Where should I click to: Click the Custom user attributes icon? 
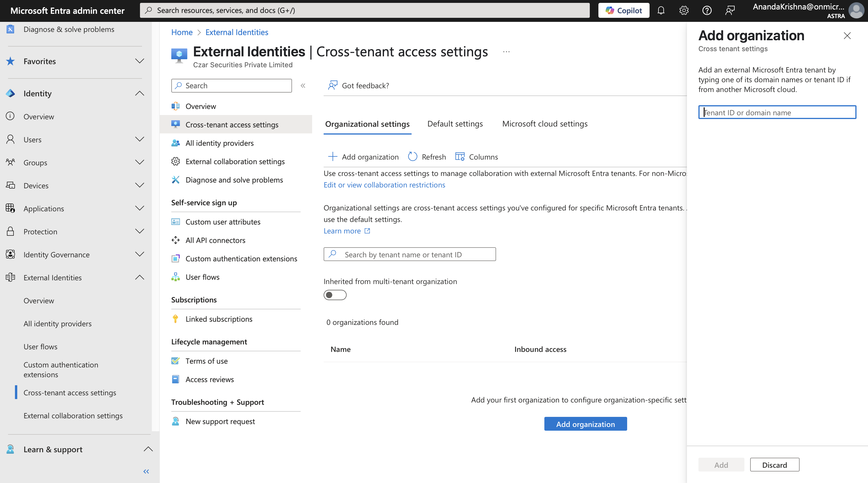tap(176, 222)
